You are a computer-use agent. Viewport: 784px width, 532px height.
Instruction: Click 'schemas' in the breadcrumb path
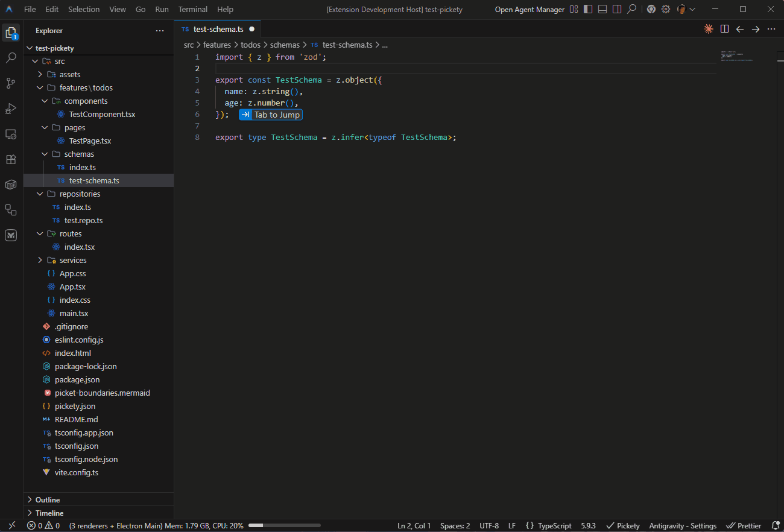pos(285,45)
